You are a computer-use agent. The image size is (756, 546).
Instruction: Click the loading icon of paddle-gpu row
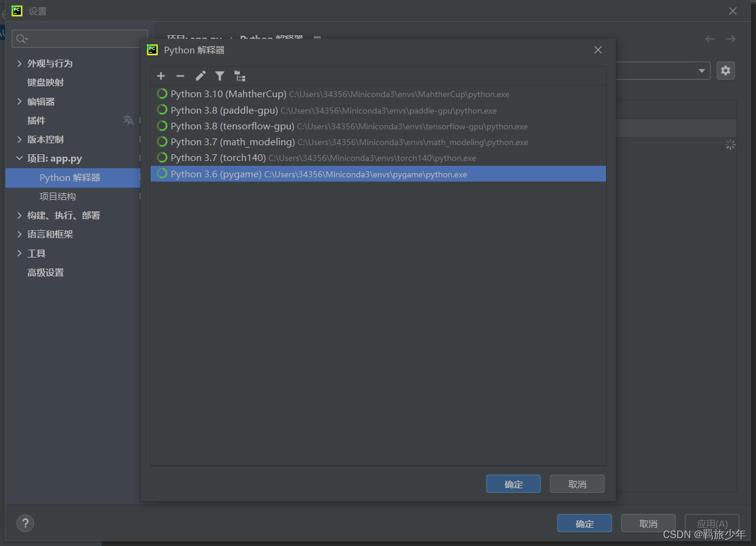[162, 110]
